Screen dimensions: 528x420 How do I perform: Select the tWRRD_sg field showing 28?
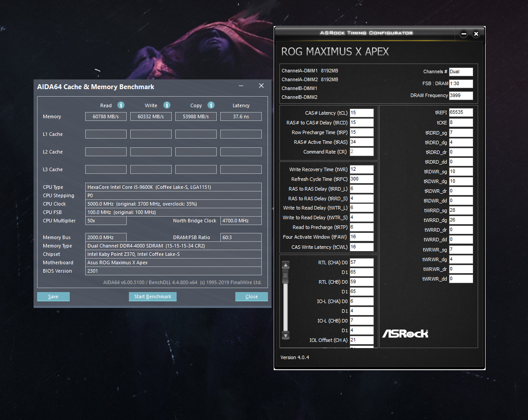click(x=461, y=210)
